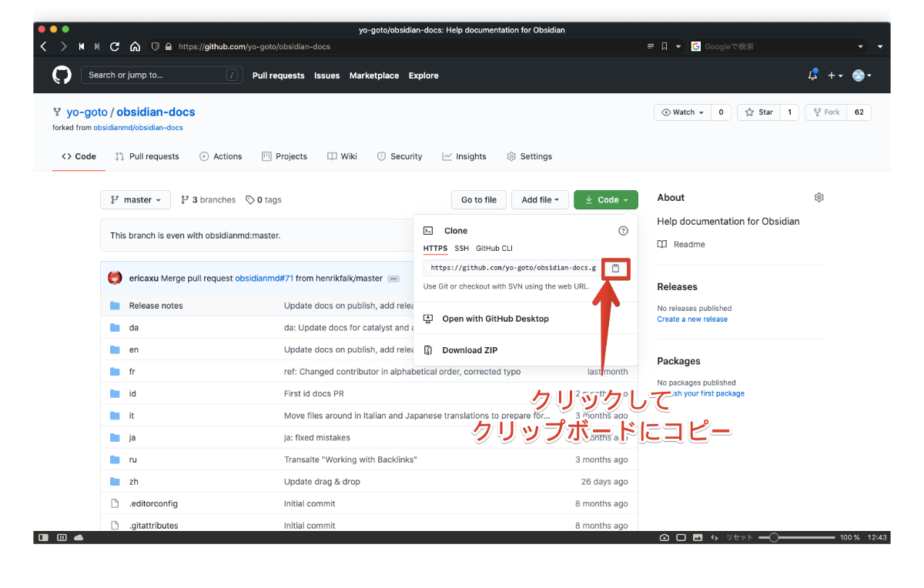Click the browser home icon
The width and height of the screenshot is (924, 588).
coord(135,46)
